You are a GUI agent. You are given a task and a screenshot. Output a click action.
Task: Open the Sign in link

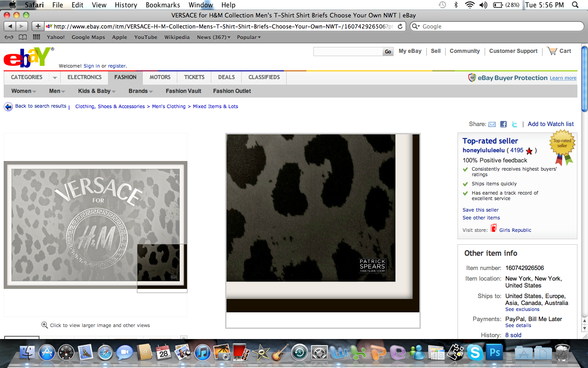point(92,66)
